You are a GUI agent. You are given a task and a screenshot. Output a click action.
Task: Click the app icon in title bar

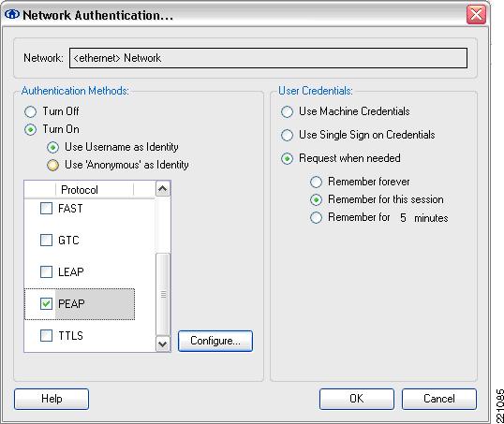12,14
